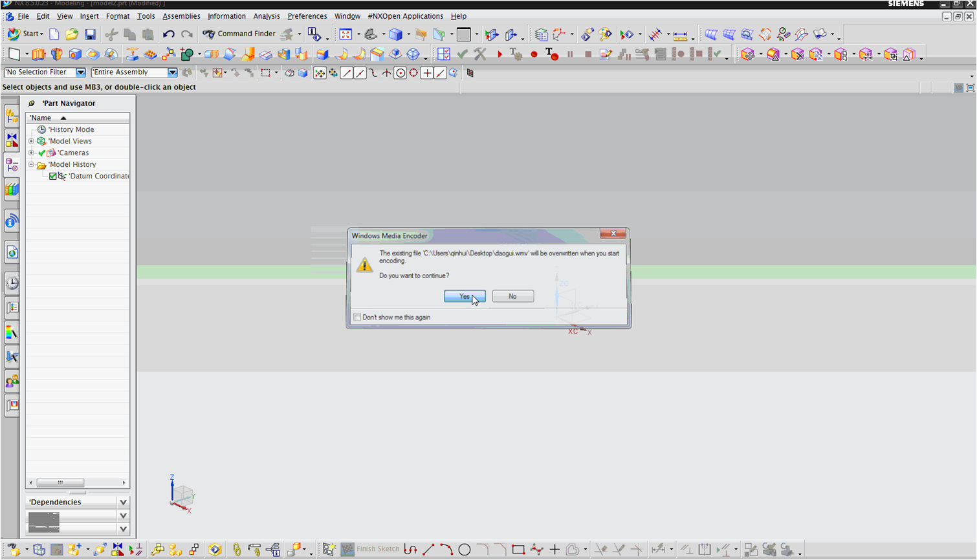The height and width of the screenshot is (560, 977).
Task: Expand the panel chevron below Dependencies
Action: pos(123,516)
